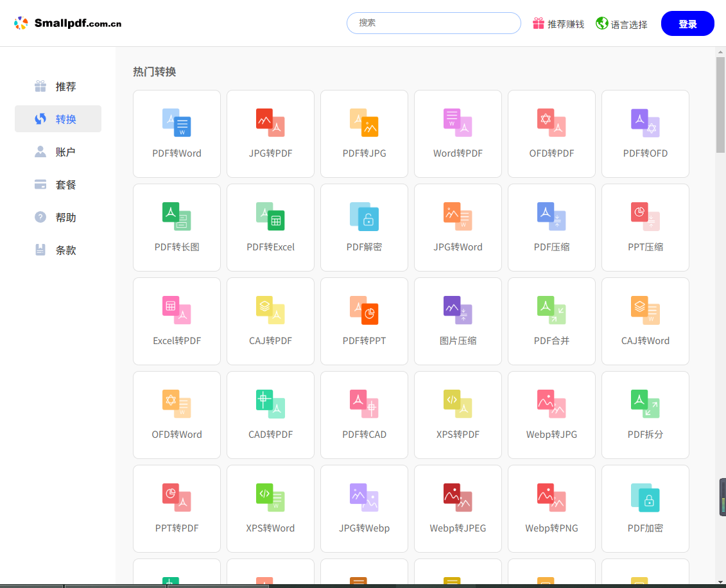This screenshot has height=588, width=726.
Task: Open the PDF解密 unlock tool
Action: [x=364, y=227]
